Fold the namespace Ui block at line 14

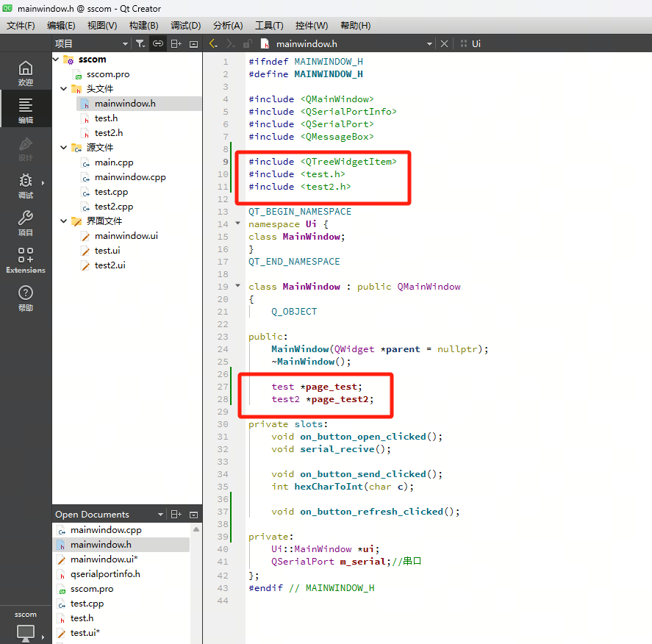[238, 223]
